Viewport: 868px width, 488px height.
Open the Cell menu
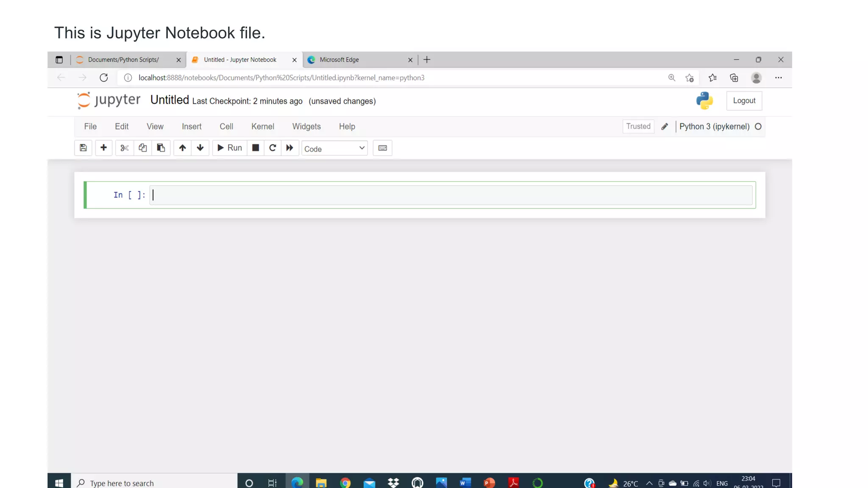[x=226, y=127]
